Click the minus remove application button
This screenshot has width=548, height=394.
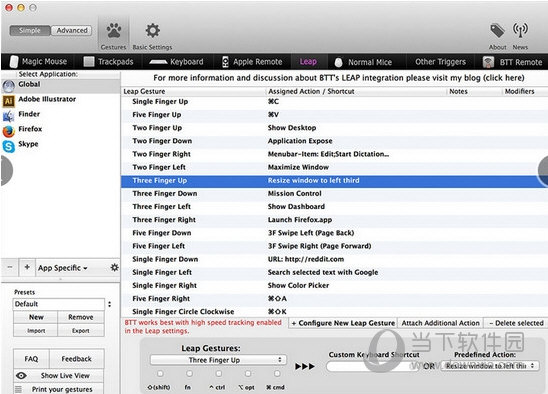click(x=10, y=267)
